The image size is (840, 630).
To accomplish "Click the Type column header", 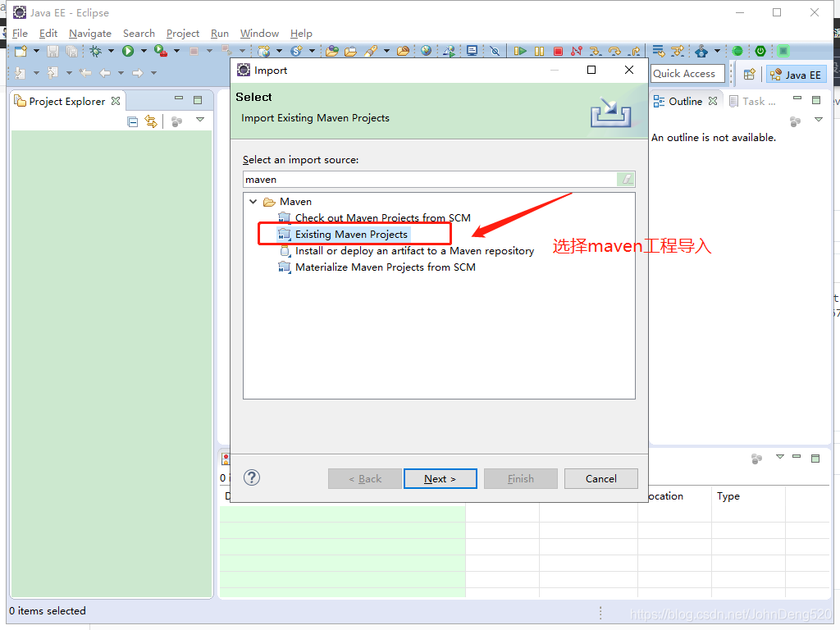I will click(x=748, y=496).
